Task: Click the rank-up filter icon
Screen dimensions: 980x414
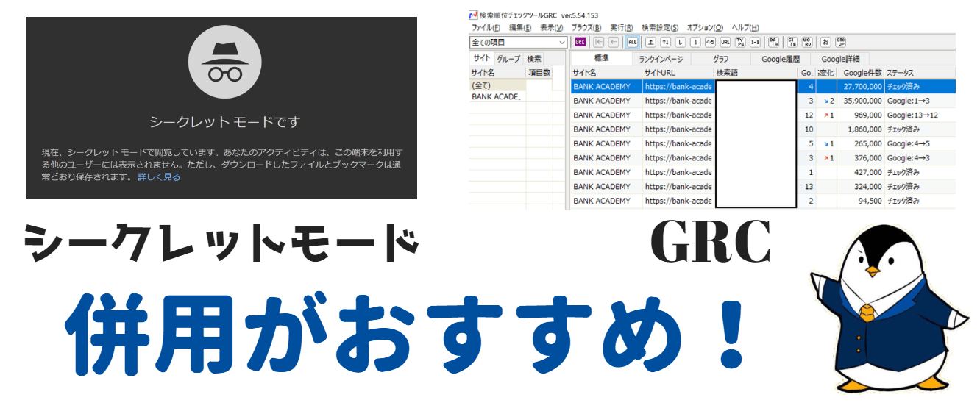Action: coord(650,42)
